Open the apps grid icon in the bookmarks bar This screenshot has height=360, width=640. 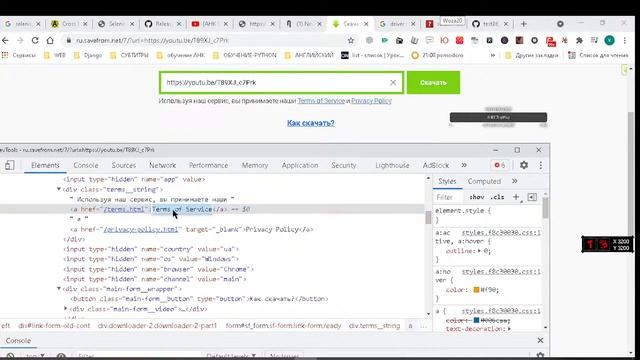coord(5,55)
